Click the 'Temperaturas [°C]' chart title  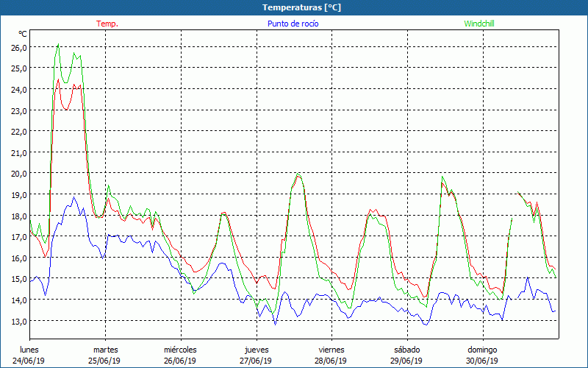pos(301,7)
